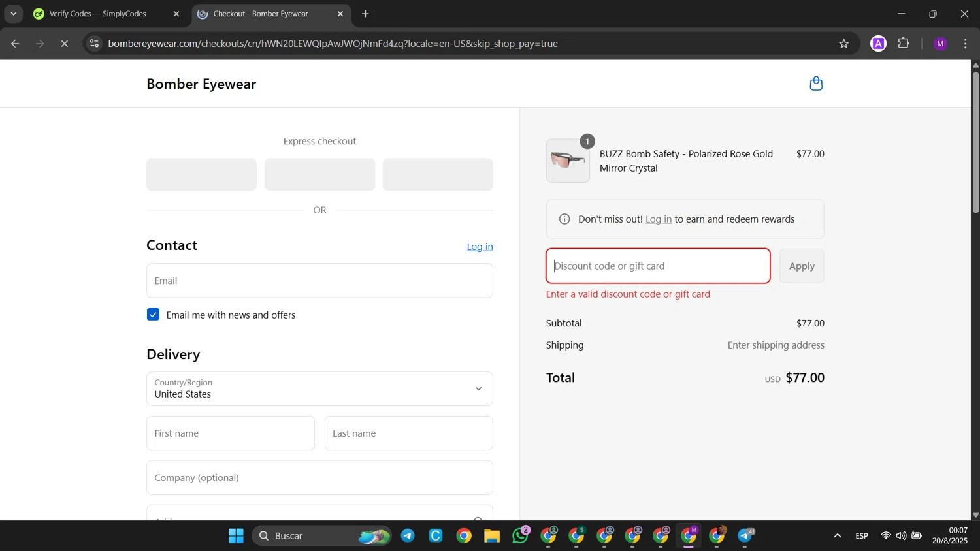Click the Apply discount button

pyautogui.click(x=802, y=266)
